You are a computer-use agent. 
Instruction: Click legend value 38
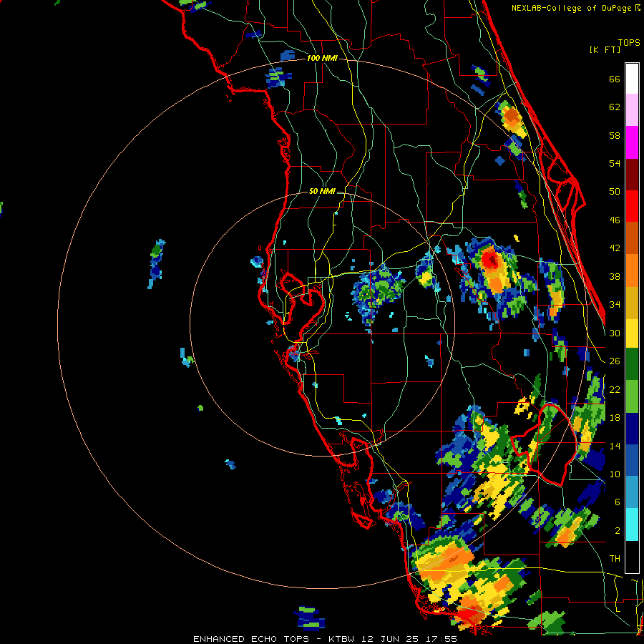[x=615, y=277]
